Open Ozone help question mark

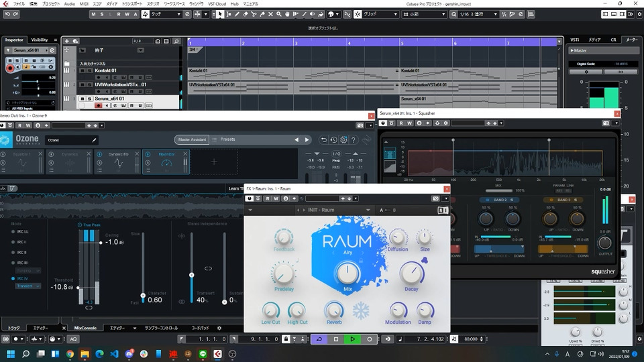pos(354,140)
